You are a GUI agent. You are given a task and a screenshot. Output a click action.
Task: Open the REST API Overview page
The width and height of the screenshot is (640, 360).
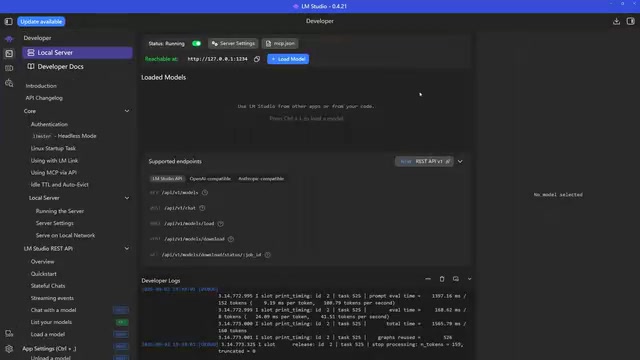42,262
